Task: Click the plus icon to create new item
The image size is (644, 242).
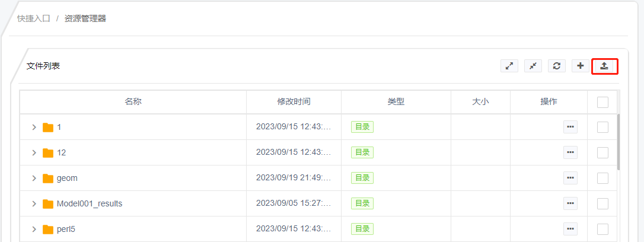Action: (x=581, y=66)
